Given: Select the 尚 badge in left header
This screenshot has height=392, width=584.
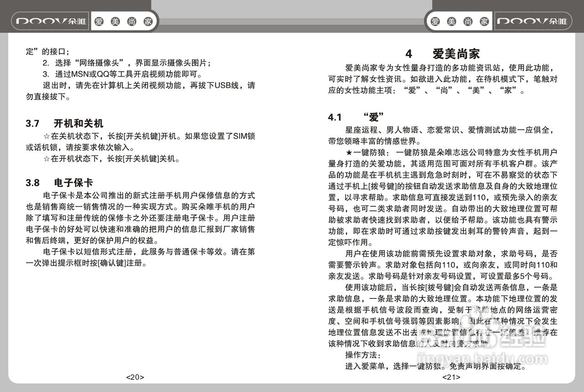Looking at the screenshot, I should point(131,21).
